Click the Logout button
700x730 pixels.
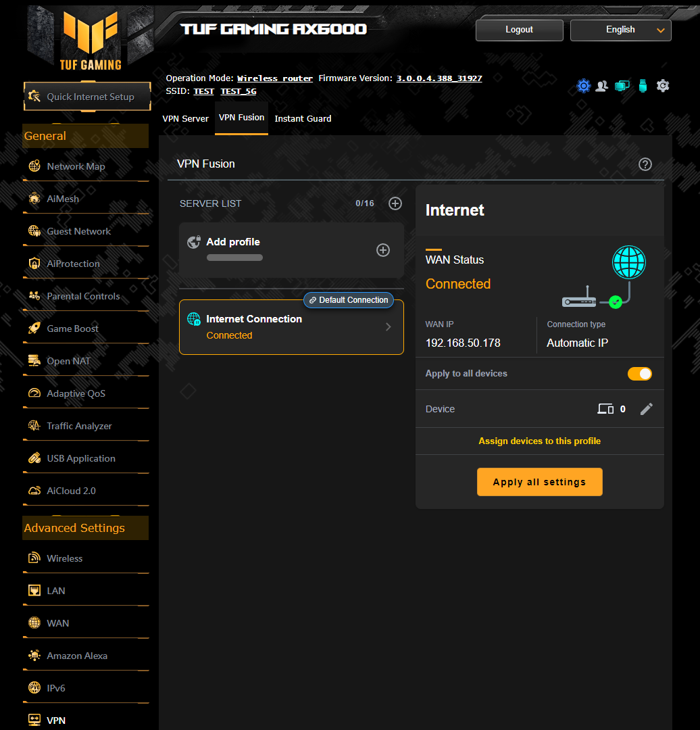point(520,30)
